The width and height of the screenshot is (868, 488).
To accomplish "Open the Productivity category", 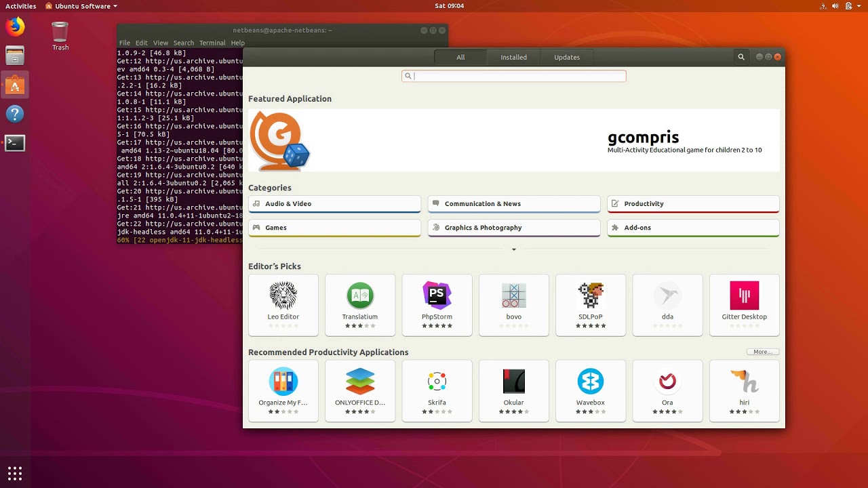I will [693, 204].
